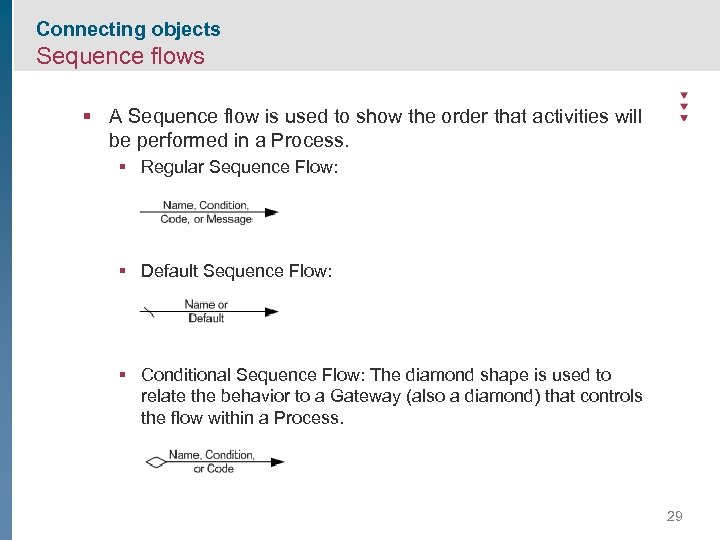Click the 'Name, Condition, Code, or Message' label
The width and height of the screenshot is (720, 540).
206,212
